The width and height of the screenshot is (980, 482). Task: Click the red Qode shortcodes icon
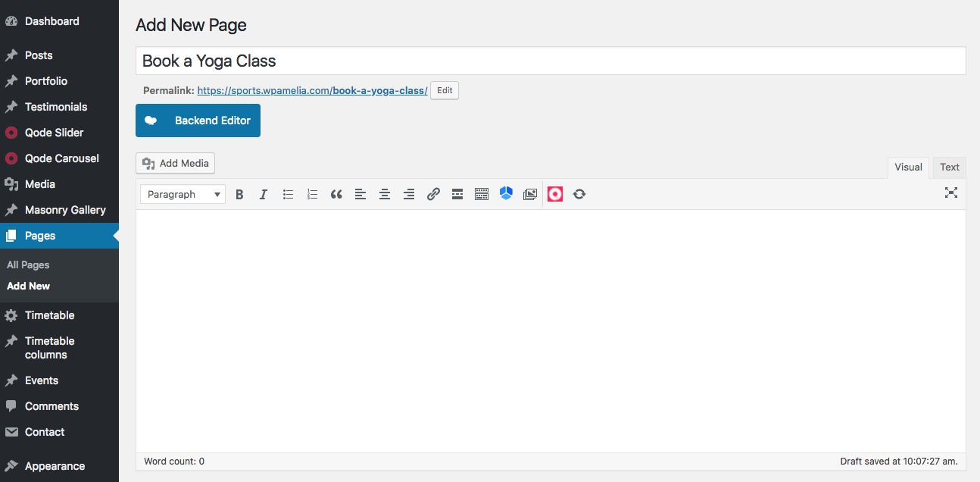[555, 194]
